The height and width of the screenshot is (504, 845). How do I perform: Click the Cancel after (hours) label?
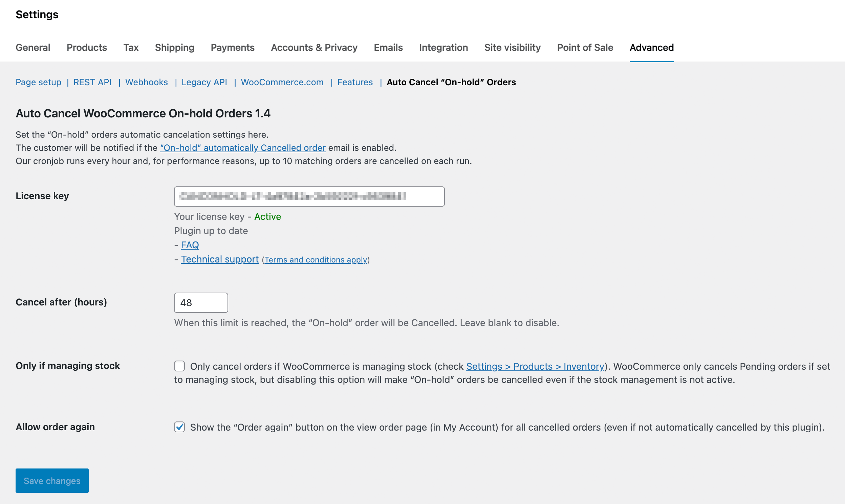tap(61, 302)
